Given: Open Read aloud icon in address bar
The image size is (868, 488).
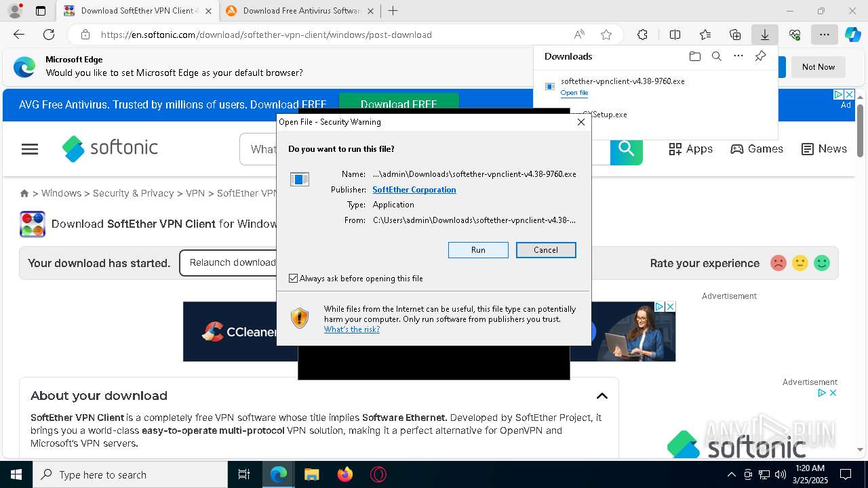Looking at the screenshot, I should [579, 35].
